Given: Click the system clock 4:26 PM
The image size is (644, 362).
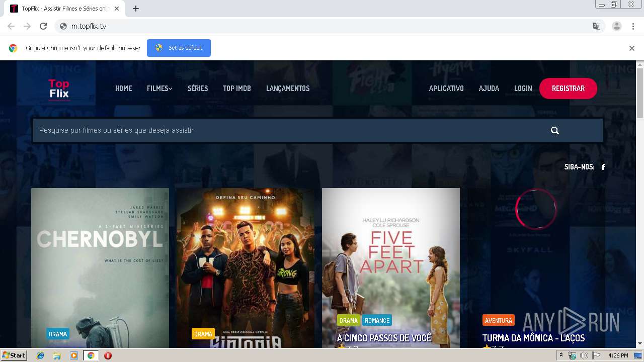Looking at the screenshot, I should (x=618, y=355).
